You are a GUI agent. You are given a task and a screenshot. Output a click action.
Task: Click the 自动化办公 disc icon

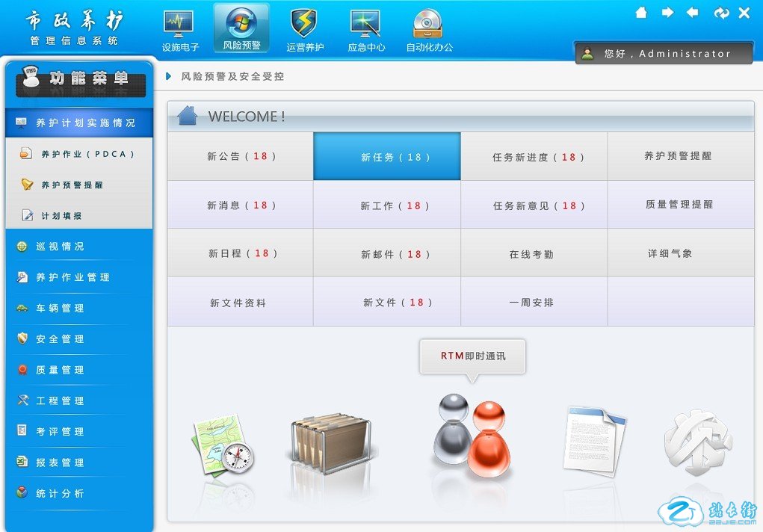428,26
